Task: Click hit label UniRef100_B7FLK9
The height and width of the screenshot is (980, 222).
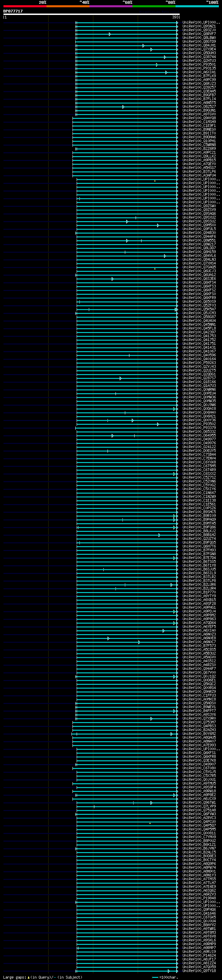Action: tap(199, 76)
